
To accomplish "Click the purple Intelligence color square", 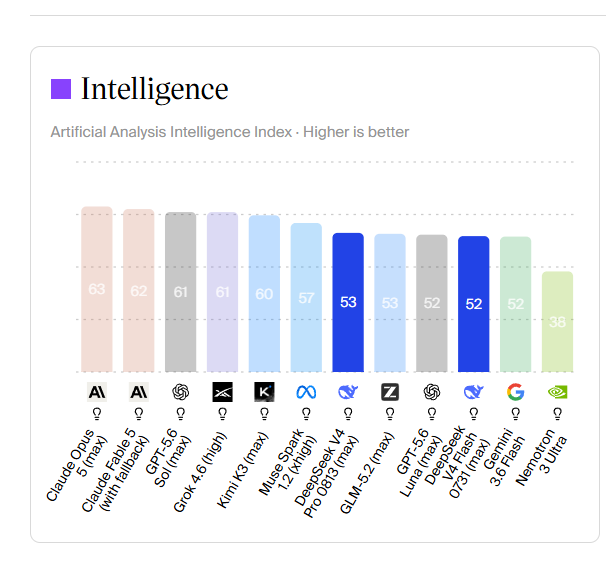I will point(61,89).
